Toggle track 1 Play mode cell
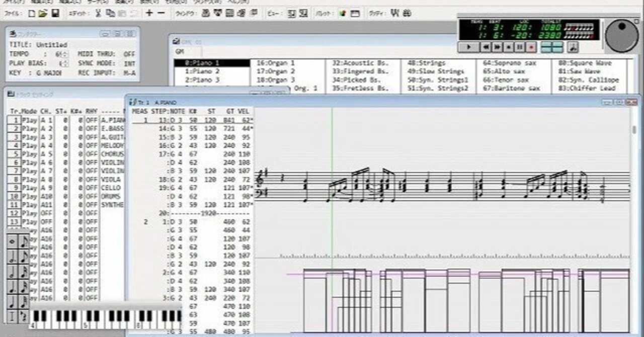Image resolution: width=644 pixels, height=337 pixels. pos(29,120)
